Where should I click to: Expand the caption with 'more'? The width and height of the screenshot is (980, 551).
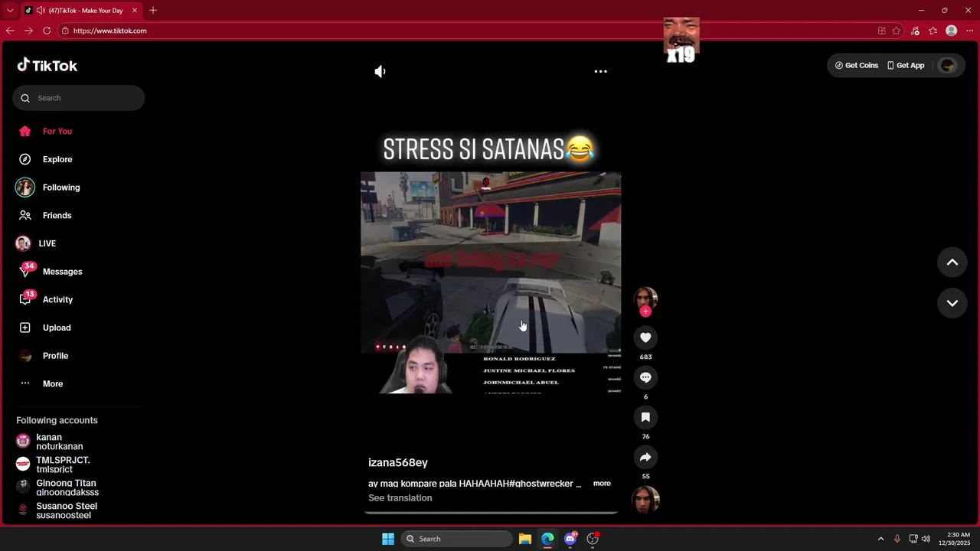[602, 484]
